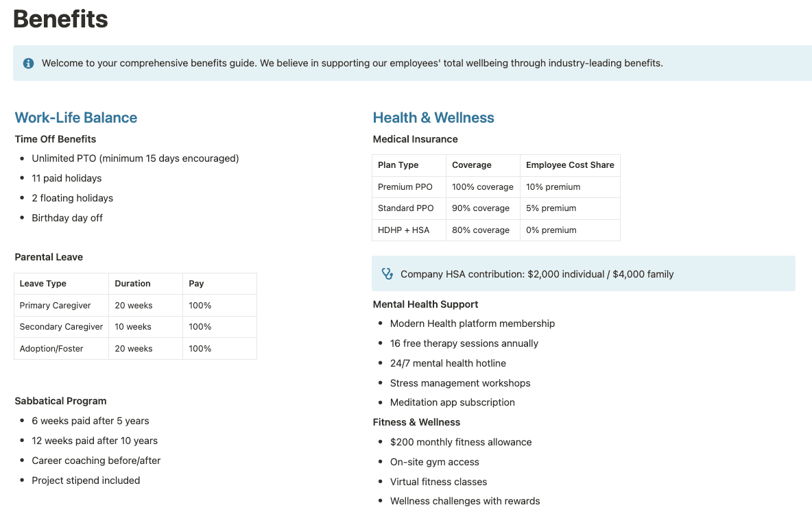Select the "Birthday day off" bullet
This screenshot has height=514, width=812.
click(x=67, y=218)
